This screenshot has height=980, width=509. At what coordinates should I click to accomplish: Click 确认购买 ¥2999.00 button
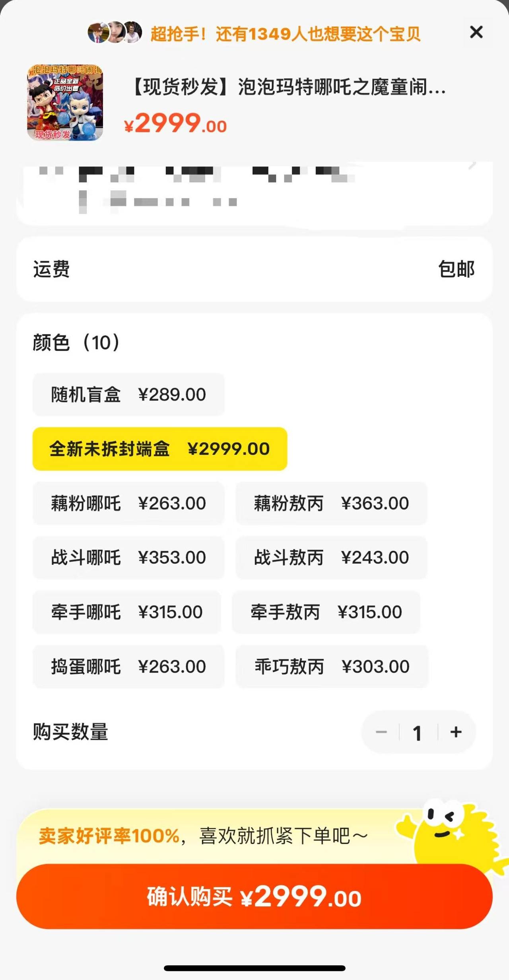pos(254,896)
